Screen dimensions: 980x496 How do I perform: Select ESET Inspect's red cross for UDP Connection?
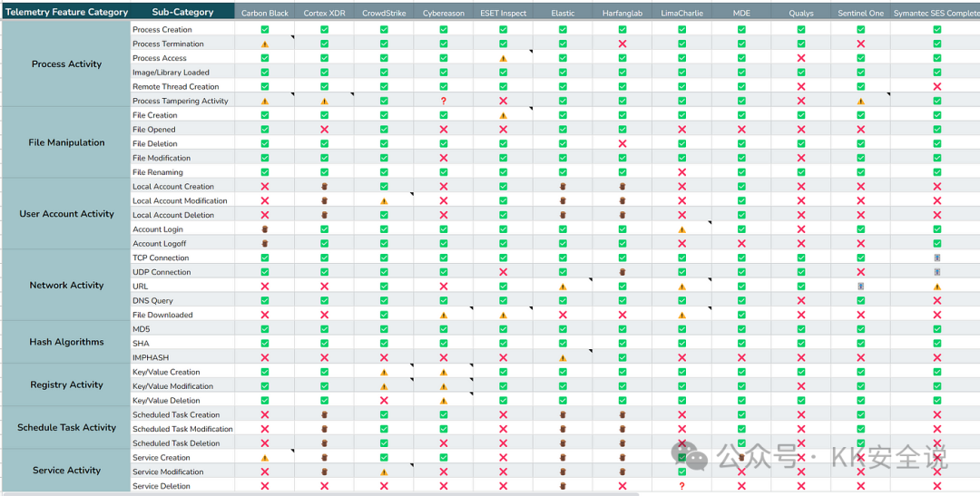pos(503,272)
